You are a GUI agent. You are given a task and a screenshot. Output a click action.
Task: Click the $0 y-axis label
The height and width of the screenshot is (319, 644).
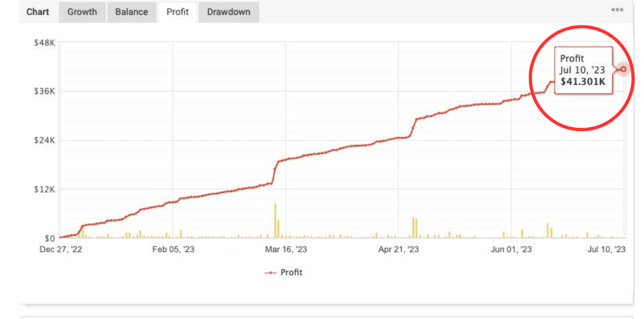point(49,238)
